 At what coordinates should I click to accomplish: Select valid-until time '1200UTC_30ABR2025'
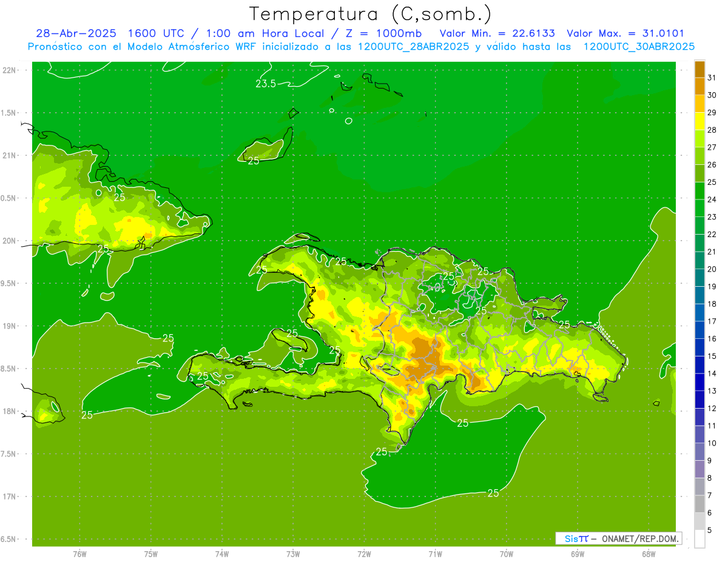(x=639, y=47)
